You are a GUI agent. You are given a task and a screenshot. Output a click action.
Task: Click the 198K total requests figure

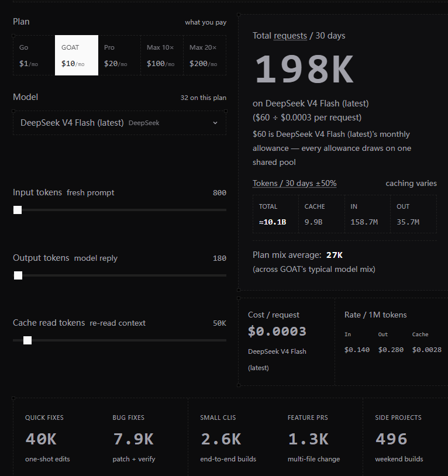305,70
